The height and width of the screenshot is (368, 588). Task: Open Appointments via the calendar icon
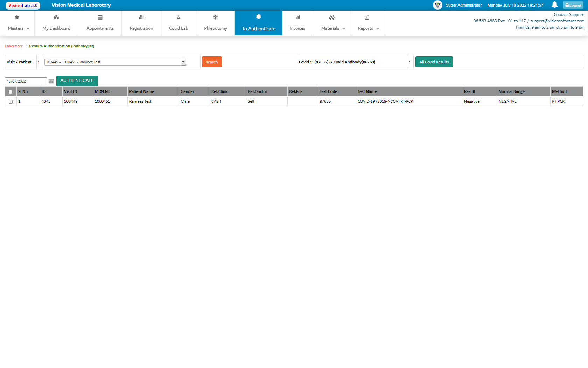coord(100,17)
